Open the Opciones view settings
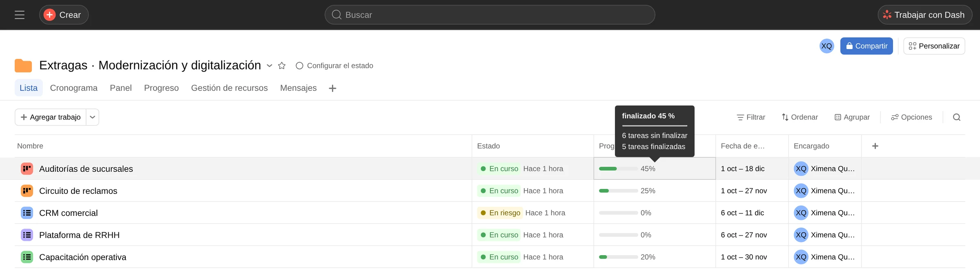 pyautogui.click(x=911, y=117)
